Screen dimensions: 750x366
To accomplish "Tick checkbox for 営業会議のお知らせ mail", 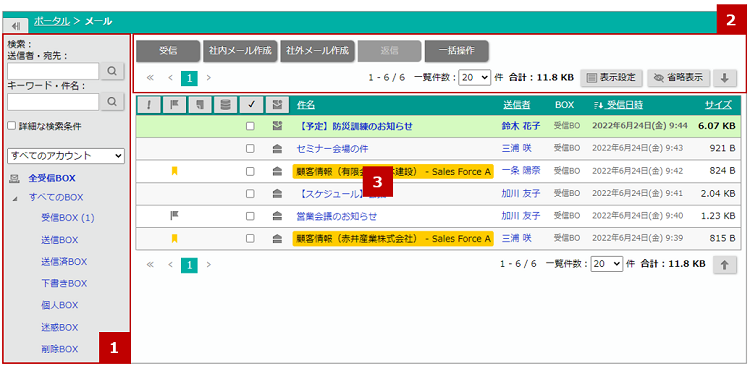I will pos(250,216).
